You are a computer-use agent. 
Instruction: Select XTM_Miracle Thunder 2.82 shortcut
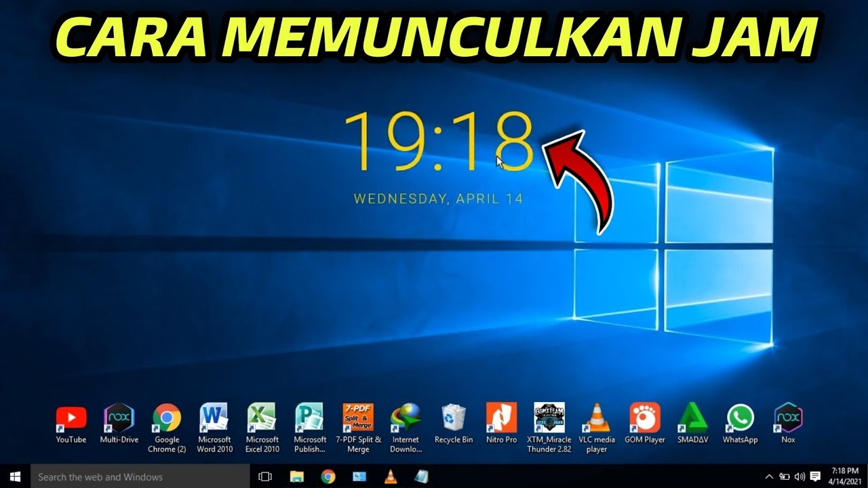click(x=549, y=428)
